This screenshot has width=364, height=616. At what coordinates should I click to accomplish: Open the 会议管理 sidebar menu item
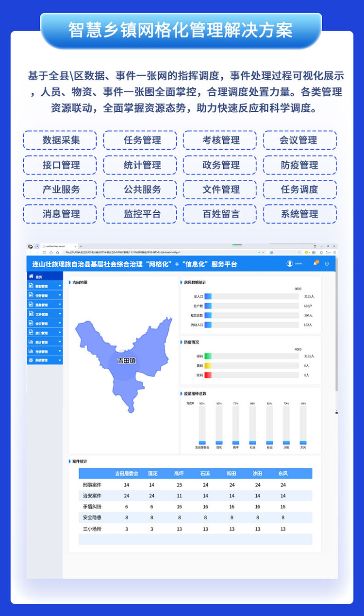click(42, 324)
